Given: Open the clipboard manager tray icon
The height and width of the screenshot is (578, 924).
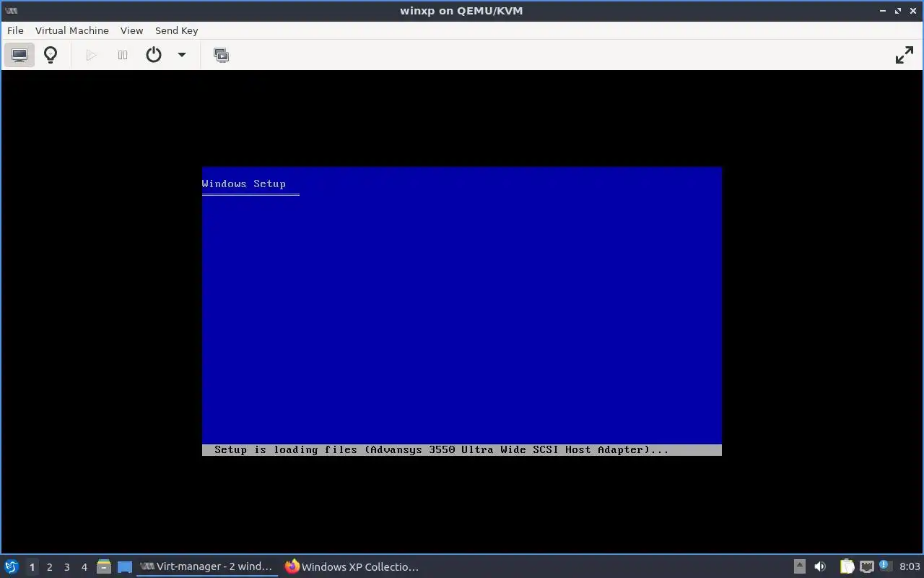Looking at the screenshot, I should coord(847,566).
